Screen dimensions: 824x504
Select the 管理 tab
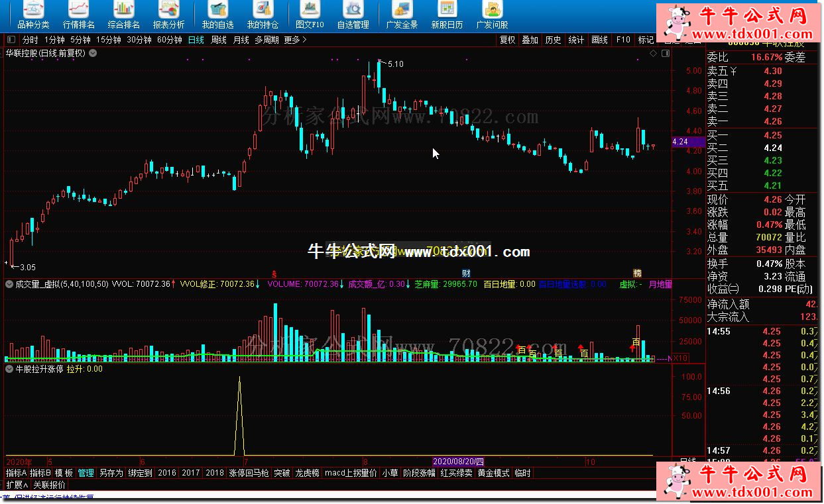[86, 474]
